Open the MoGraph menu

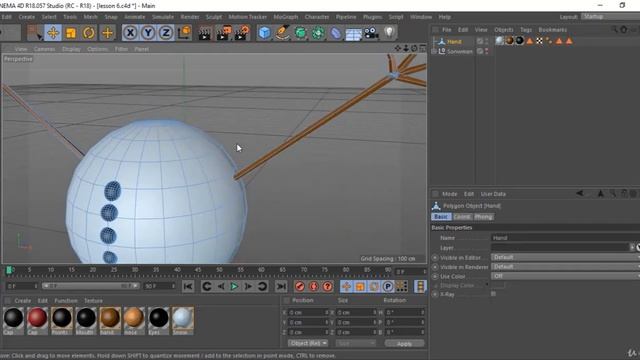click(x=286, y=17)
